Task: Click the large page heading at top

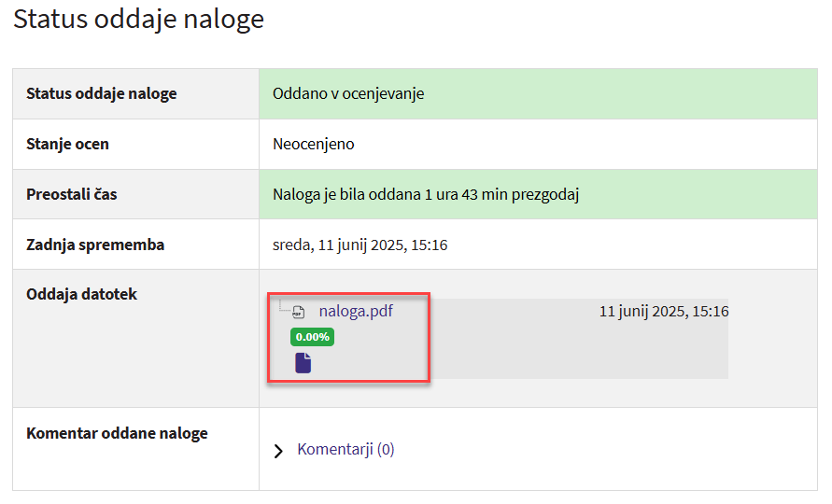Action: [138, 20]
